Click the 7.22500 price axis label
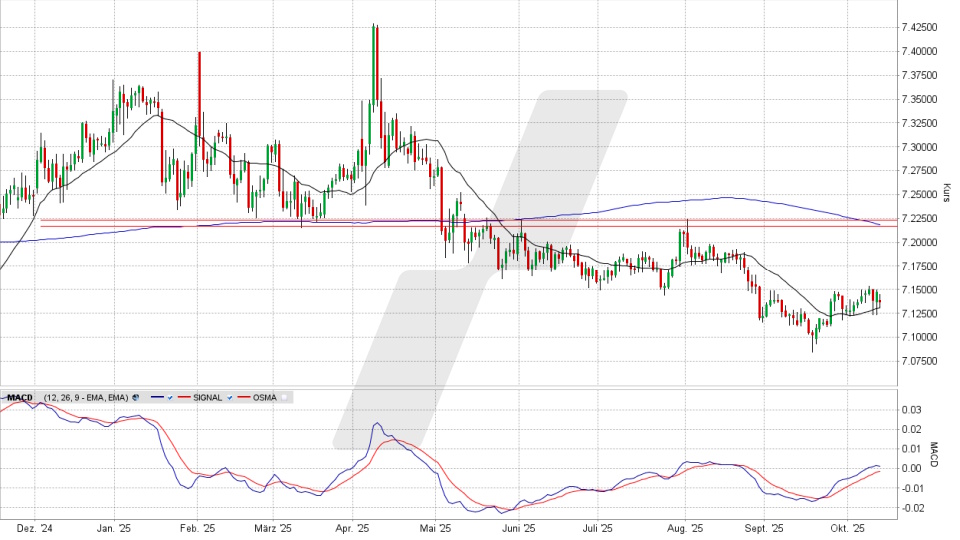This screenshot has width=960, height=540. [x=917, y=218]
